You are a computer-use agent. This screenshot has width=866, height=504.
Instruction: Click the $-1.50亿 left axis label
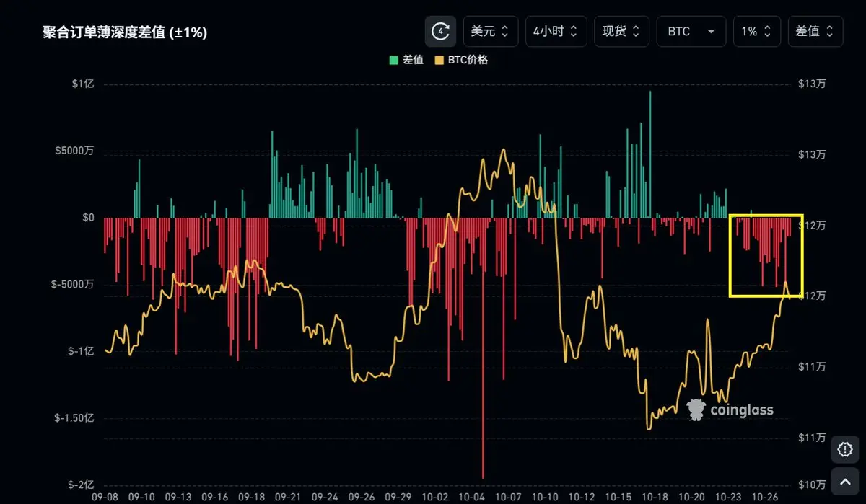[74, 418]
